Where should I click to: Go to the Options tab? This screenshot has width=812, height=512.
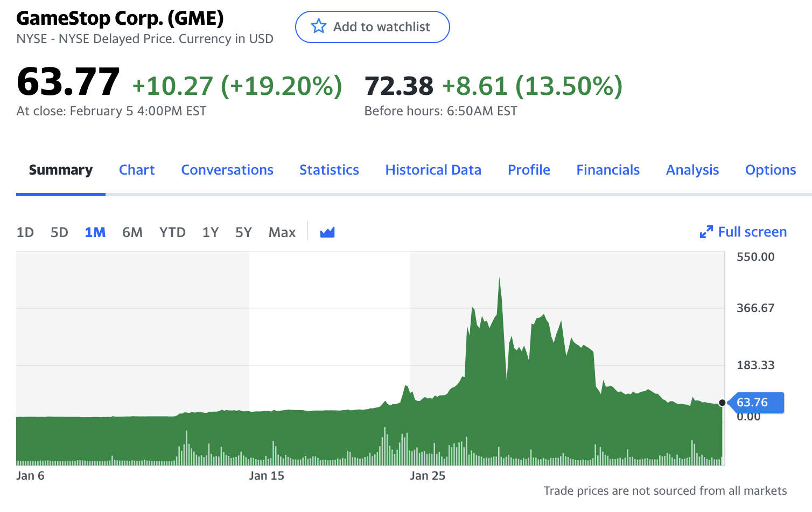click(771, 170)
